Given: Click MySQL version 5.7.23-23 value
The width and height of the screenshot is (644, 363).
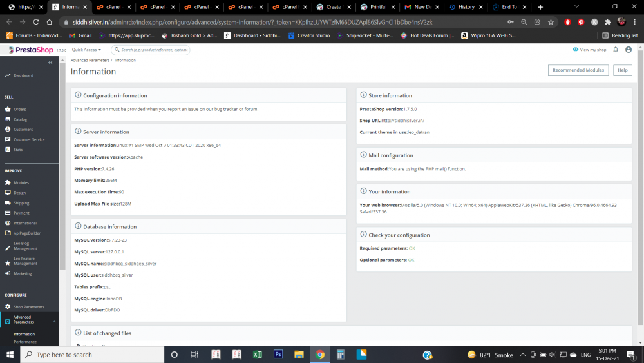Looking at the screenshot, I should pyautogui.click(x=117, y=240).
